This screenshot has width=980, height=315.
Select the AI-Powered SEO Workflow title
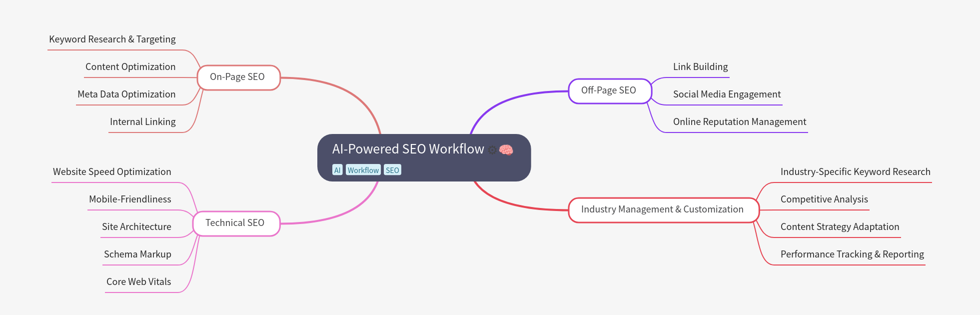408,149
